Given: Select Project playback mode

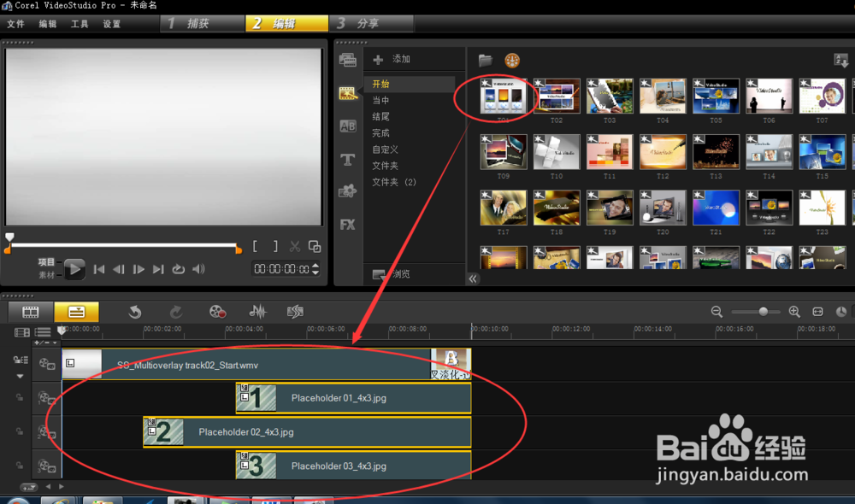Looking at the screenshot, I should [46, 262].
